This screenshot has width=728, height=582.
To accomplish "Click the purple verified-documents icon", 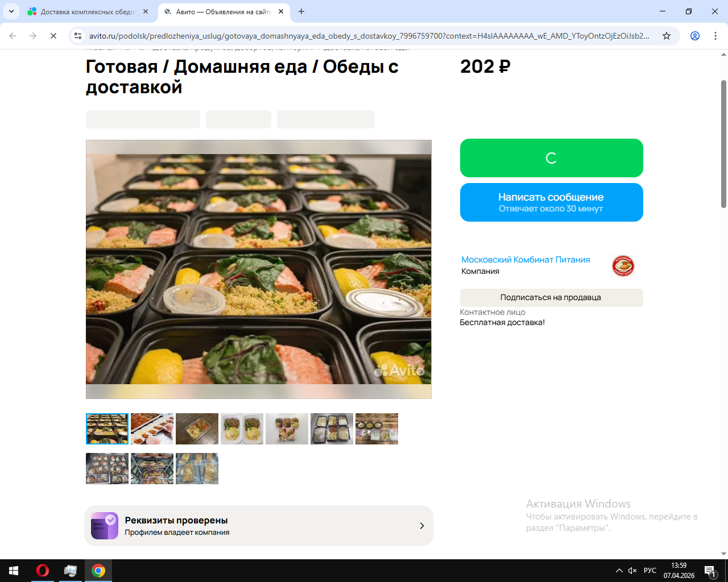I will click(105, 526).
